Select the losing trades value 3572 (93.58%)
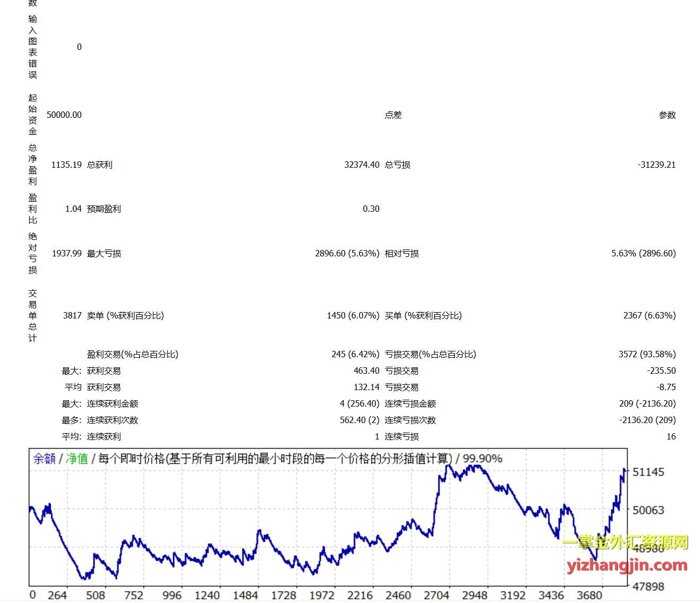 (x=647, y=355)
